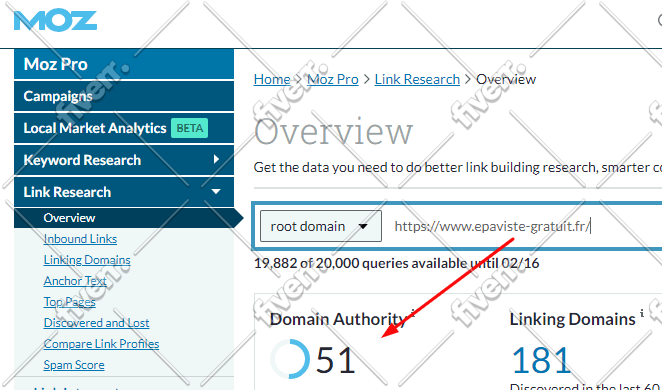
Task: Open Discovered and Lost link
Action: [96, 323]
